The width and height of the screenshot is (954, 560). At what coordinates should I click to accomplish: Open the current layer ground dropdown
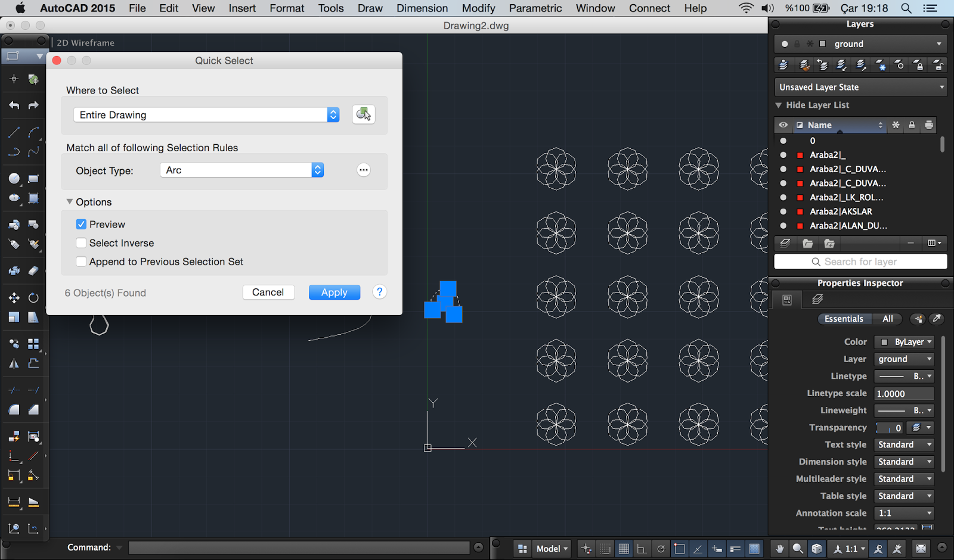tap(860, 43)
